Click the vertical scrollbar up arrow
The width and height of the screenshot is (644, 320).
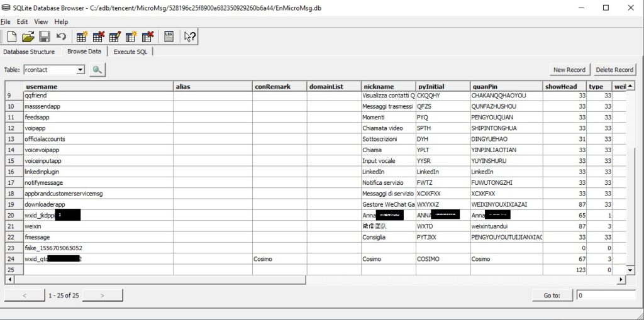(630, 86)
